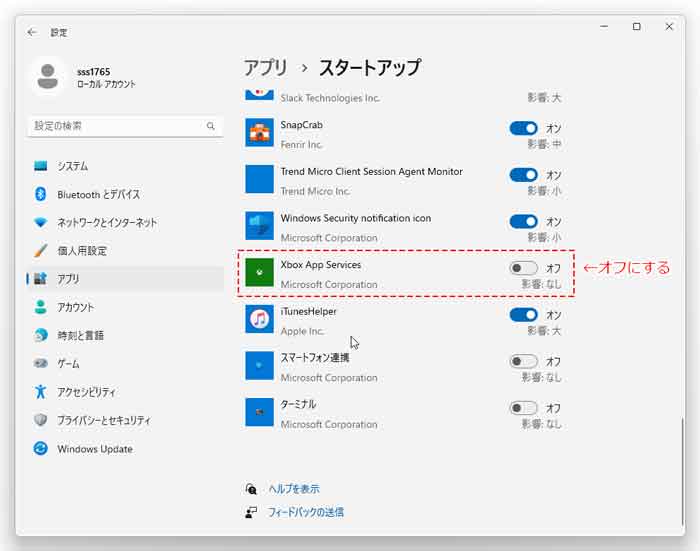Click the help icon beside ヘルプを表示

click(x=251, y=489)
